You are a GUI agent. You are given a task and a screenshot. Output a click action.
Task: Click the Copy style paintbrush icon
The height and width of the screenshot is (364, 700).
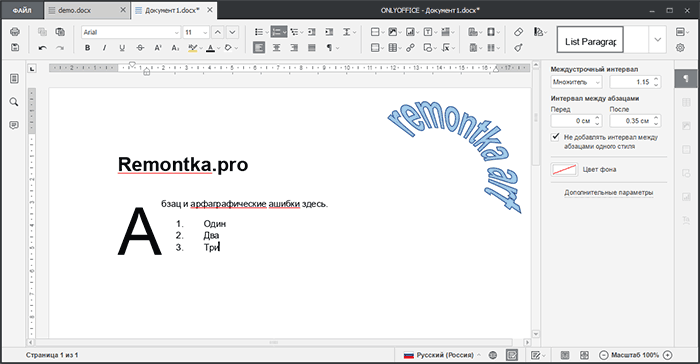(518, 48)
